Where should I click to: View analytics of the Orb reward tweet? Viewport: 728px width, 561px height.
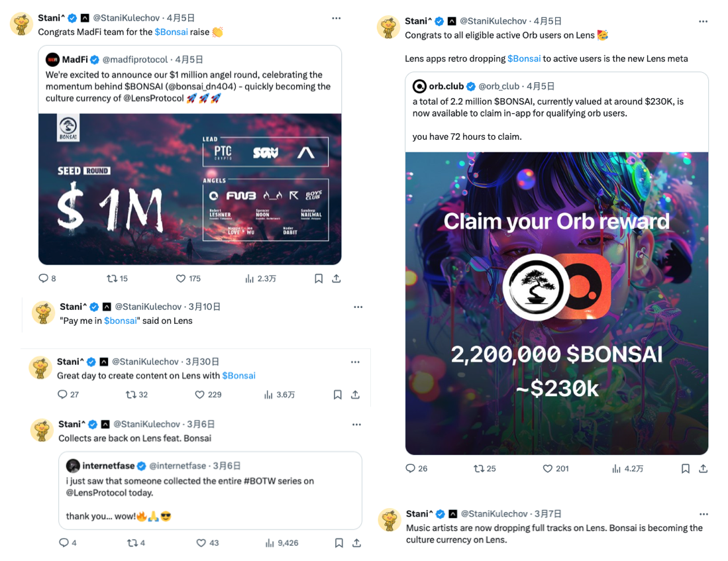[x=617, y=468]
